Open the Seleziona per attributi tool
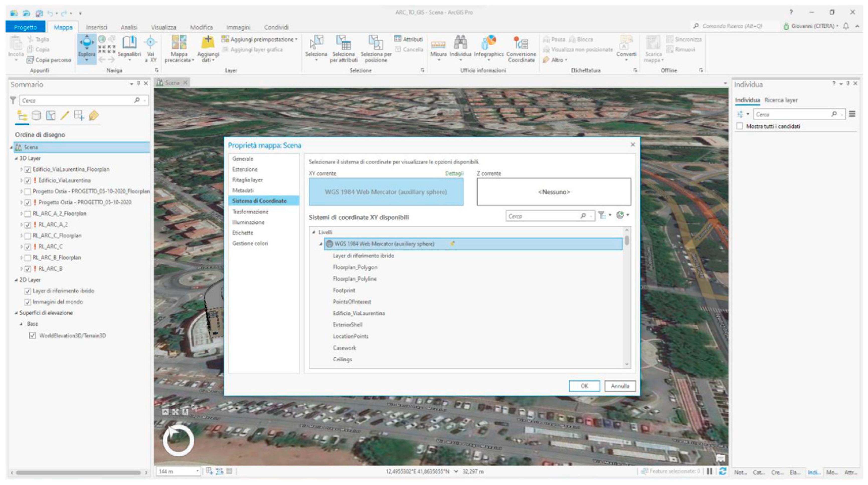 [343, 43]
